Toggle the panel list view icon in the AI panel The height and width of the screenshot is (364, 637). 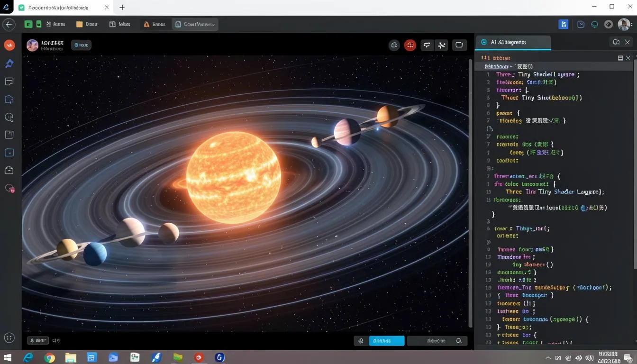(620, 57)
